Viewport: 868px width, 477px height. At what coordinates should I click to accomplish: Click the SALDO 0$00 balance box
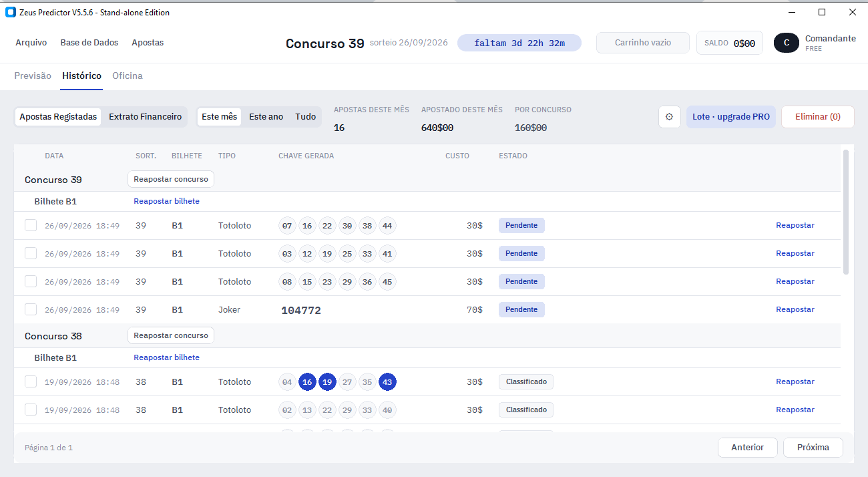(x=730, y=43)
